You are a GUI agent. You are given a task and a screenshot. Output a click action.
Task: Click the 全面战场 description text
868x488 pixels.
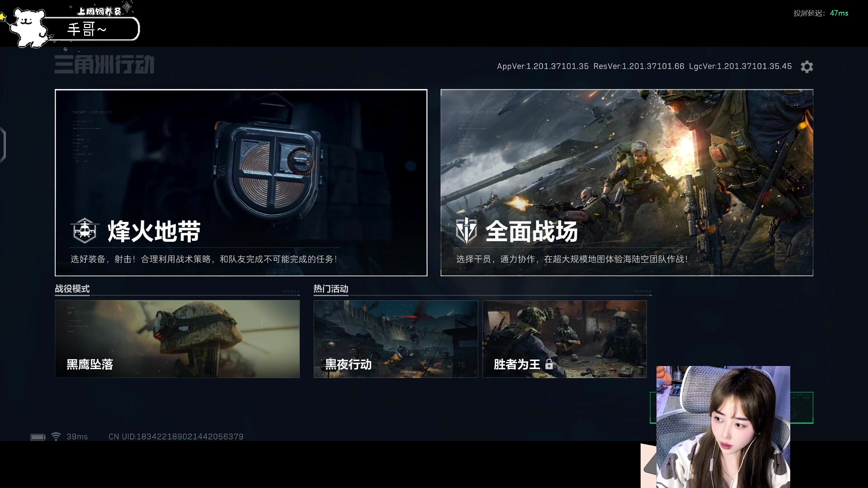572,259
